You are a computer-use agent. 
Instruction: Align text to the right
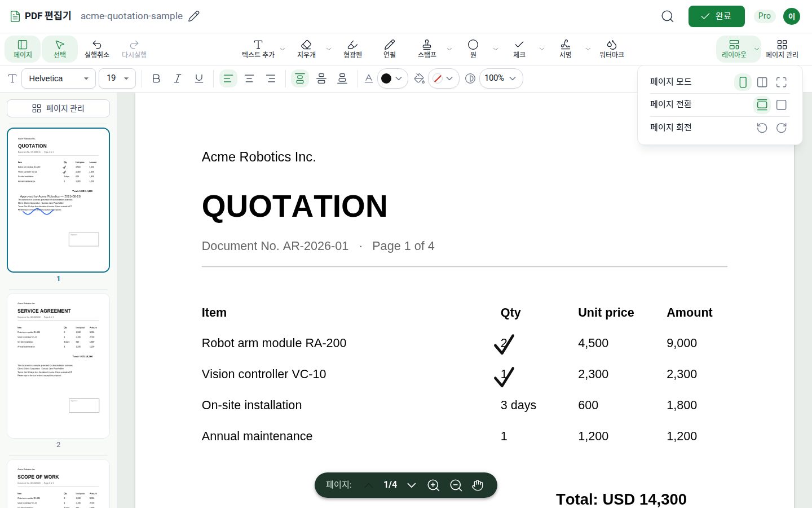(271, 78)
